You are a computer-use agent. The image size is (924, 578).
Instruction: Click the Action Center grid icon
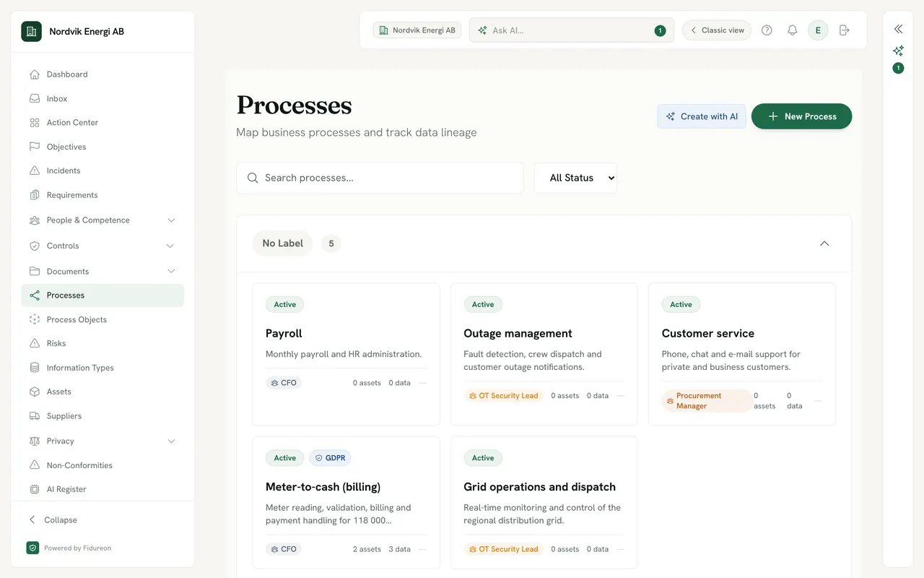34,123
